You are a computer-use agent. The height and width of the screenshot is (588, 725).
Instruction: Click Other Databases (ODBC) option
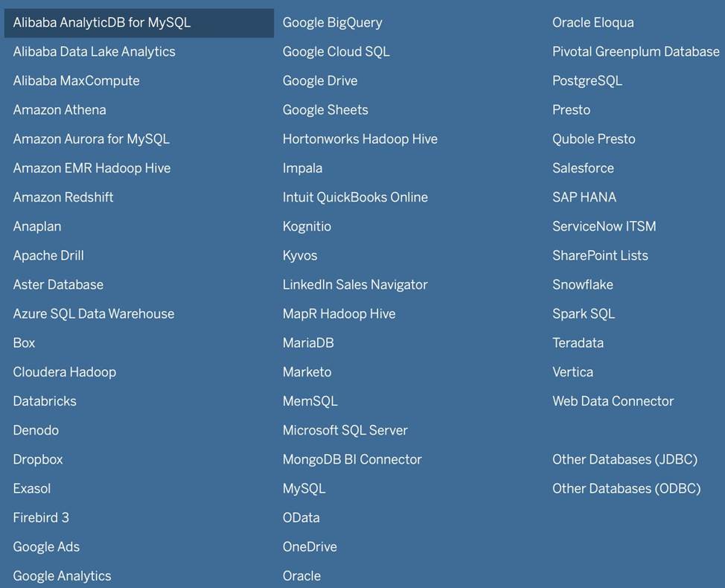(626, 489)
